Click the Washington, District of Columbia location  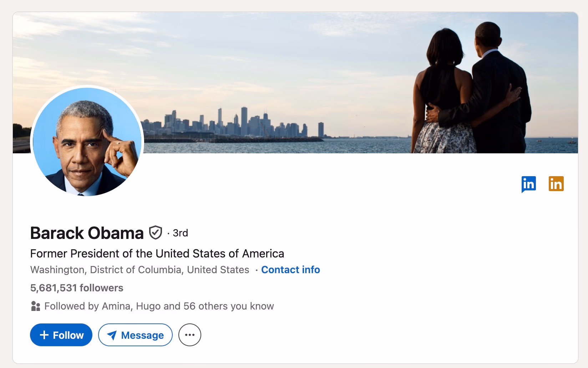[x=140, y=270]
